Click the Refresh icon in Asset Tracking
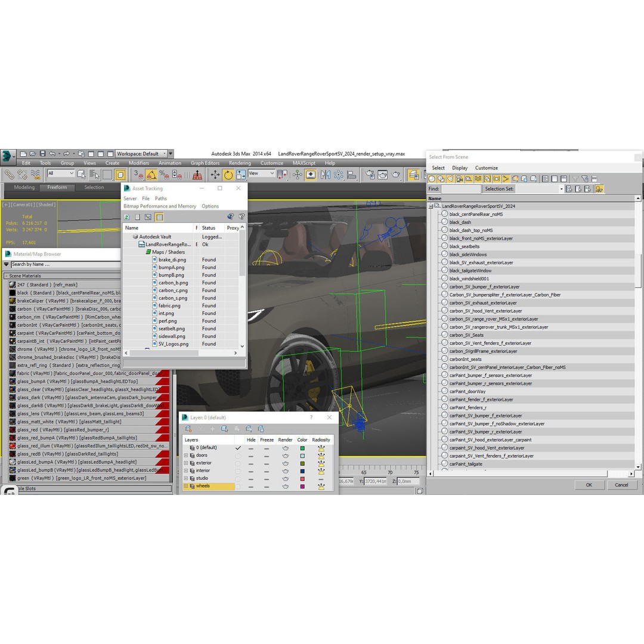 point(126,217)
